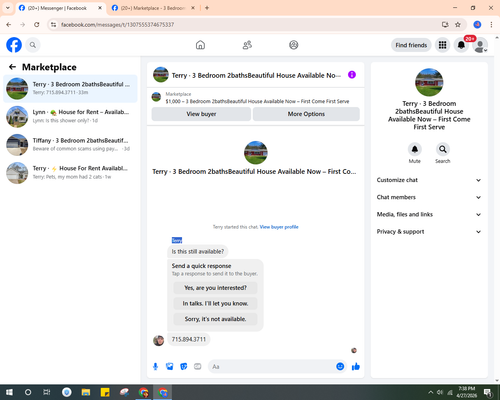The width and height of the screenshot is (500, 400).
Task: Send a thumbs-up like
Action: pyautogui.click(x=356, y=367)
